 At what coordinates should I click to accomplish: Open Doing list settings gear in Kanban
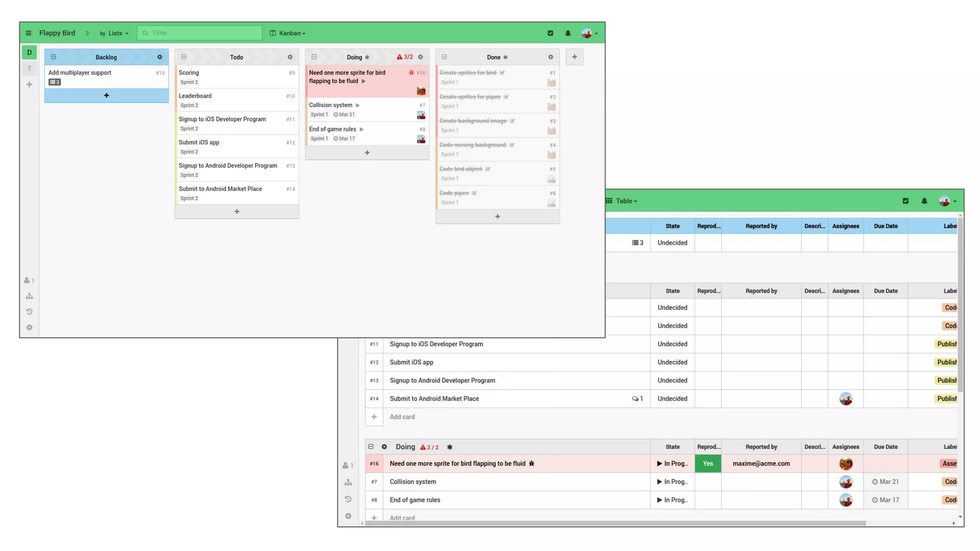coord(420,57)
